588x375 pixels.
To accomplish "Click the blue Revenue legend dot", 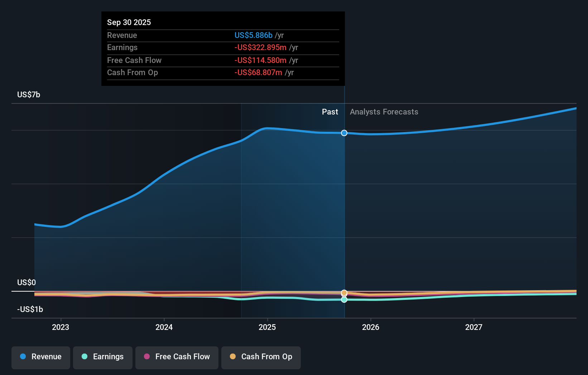I will pyautogui.click(x=23, y=357).
